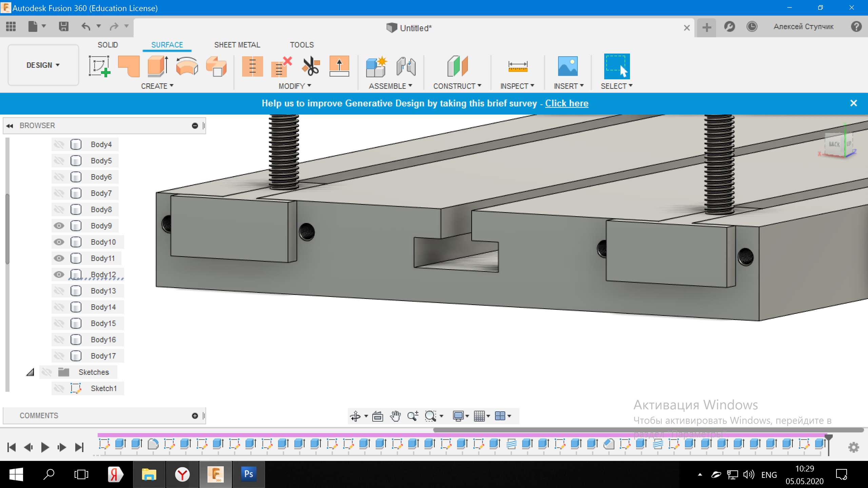Click the Save disk icon
This screenshot has width=868, height=488.
click(x=64, y=26)
